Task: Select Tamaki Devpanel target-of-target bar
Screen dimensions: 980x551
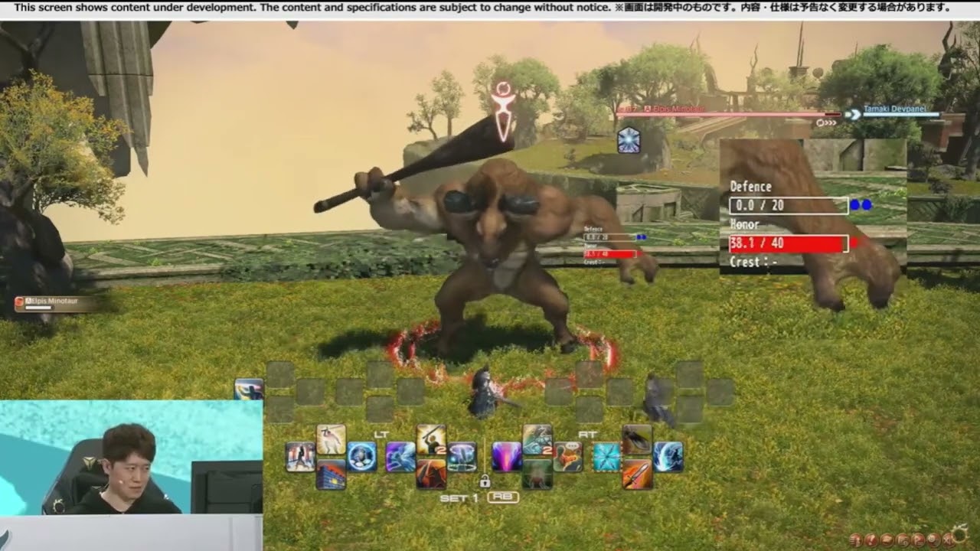Action: (902, 113)
